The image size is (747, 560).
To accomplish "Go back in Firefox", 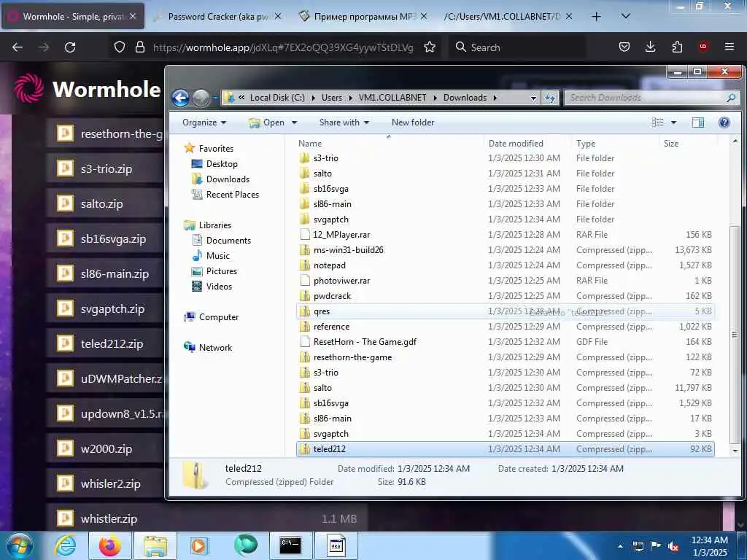I will [x=18, y=47].
